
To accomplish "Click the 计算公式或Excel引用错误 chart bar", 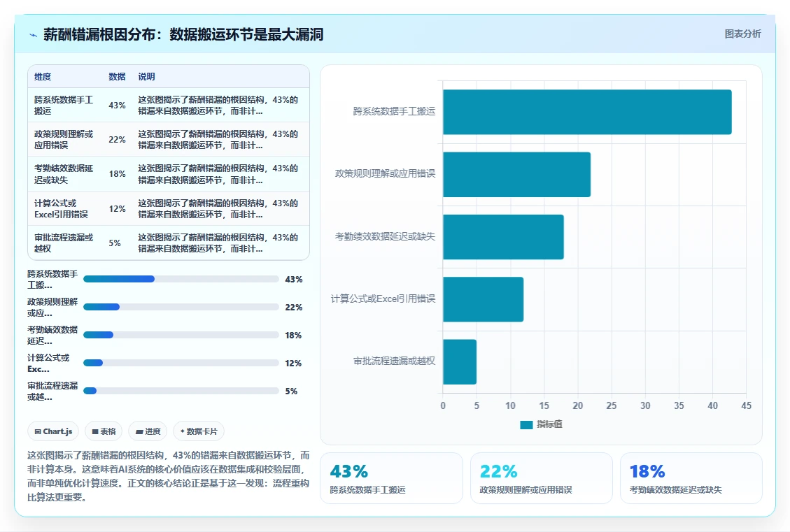I will 484,299.
